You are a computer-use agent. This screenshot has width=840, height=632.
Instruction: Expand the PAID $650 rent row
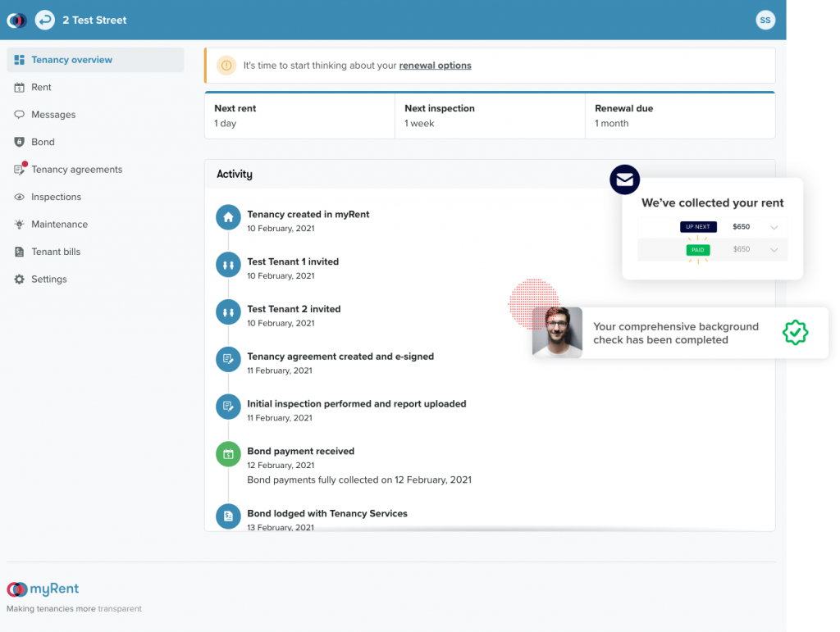coord(774,249)
